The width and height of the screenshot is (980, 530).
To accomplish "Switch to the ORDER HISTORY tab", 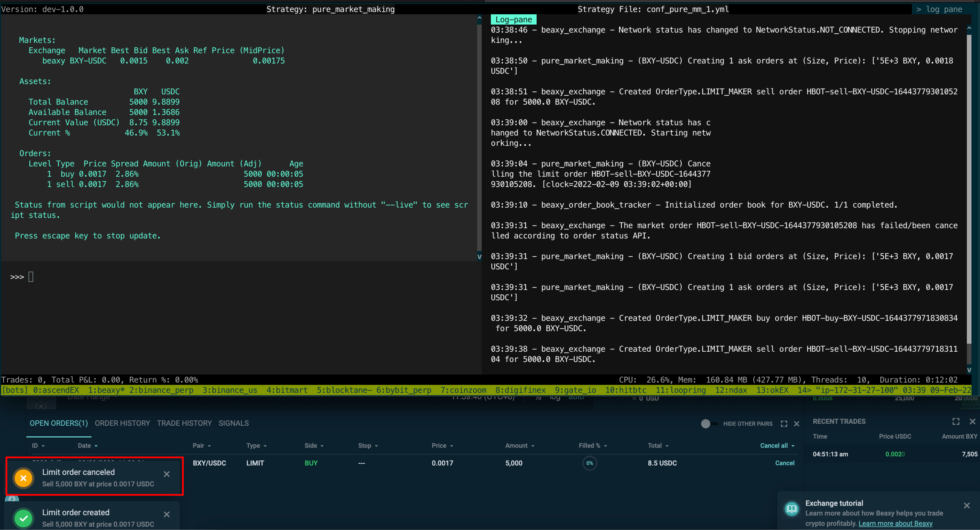I will tap(122, 423).
